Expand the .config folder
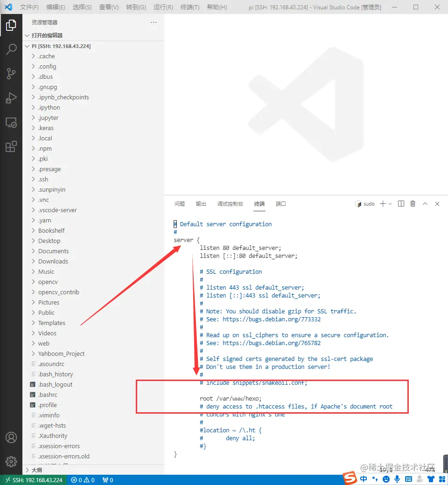This screenshot has width=448, height=485. point(93,67)
